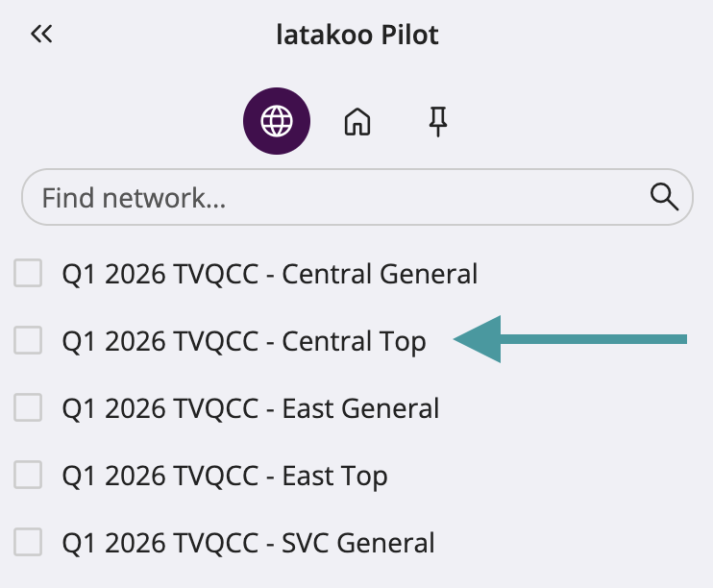Click the latakoo Pilot panel title

[x=356, y=36]
